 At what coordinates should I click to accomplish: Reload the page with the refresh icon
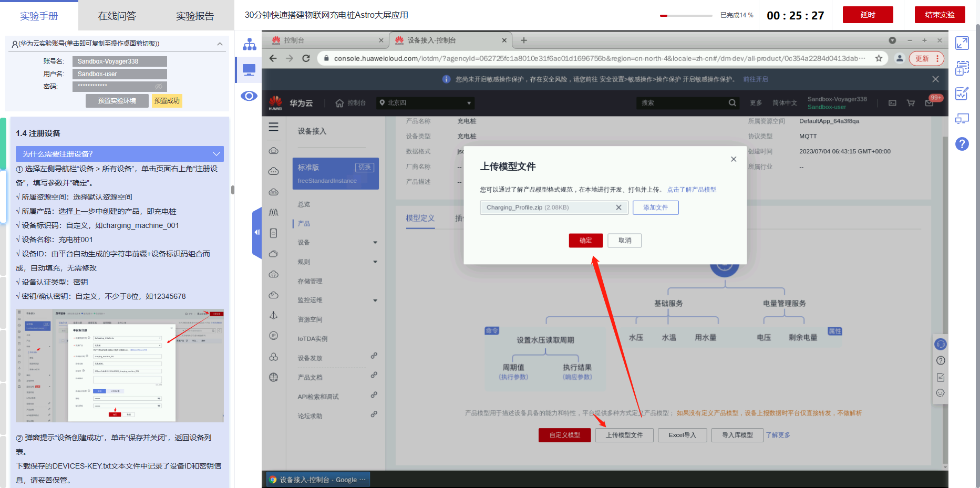pyautogui.click(x=306, y=58)
